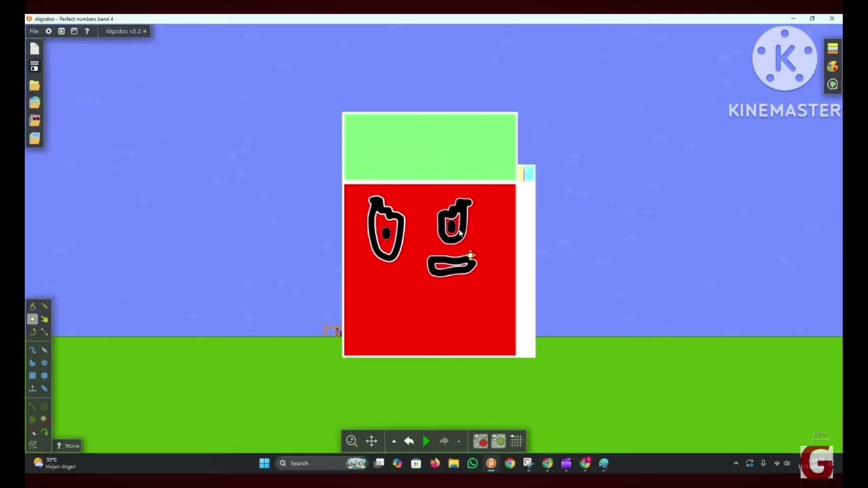The height and width of the screenshot is (488, 868).
Task: Open the folder with red sunglasses icon
Action: pos(35,120)
